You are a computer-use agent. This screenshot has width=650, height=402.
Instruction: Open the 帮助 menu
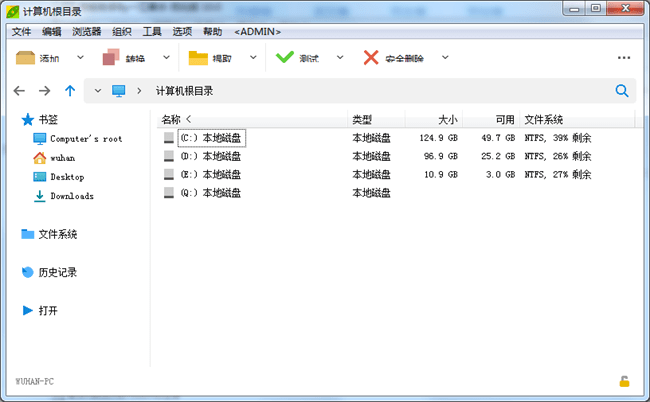click(x=212, y=32)
